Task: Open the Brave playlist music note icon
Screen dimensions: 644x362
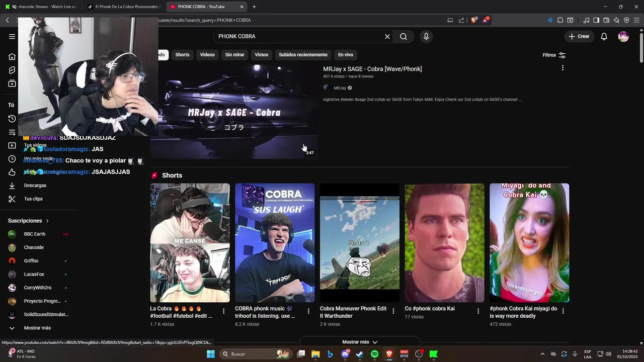Action: tap(586, 20)
